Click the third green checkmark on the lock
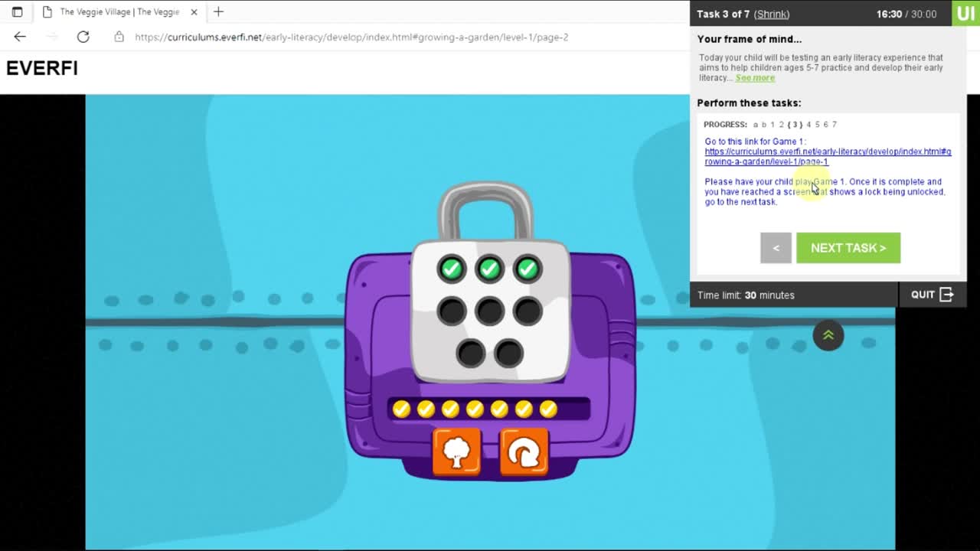The image size is (980, 551). point(527,269)
